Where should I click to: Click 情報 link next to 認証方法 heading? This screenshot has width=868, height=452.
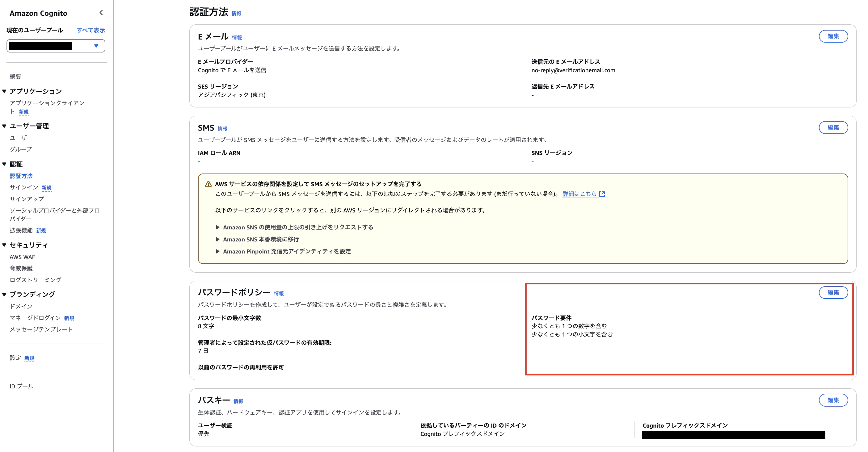[x=236, y=14]
